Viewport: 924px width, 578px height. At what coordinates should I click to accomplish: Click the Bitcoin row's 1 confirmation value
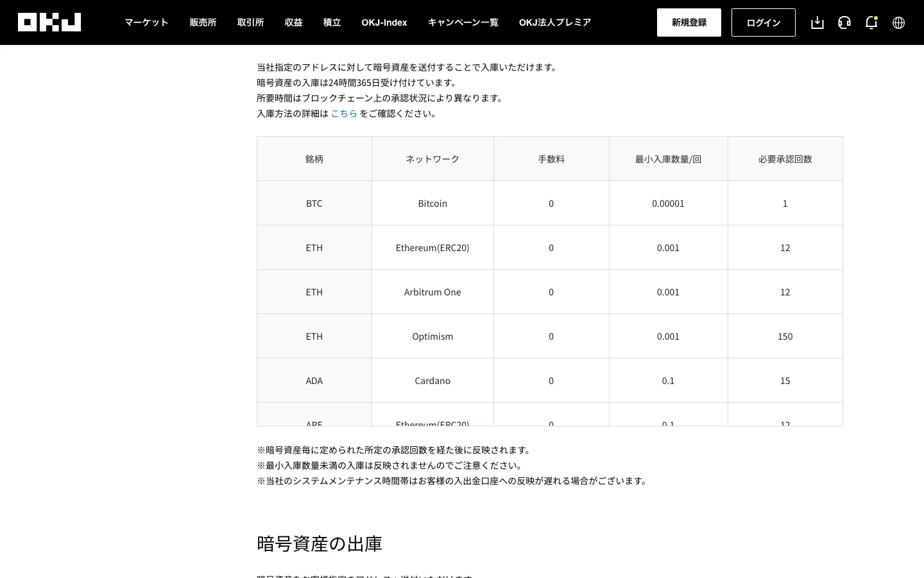point(785,203)
